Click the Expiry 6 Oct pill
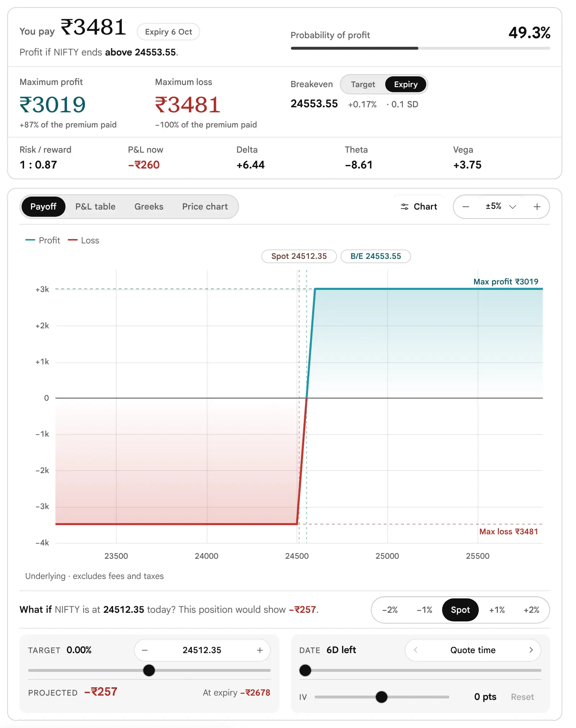 pyautogui.click(x=168, y=32)
